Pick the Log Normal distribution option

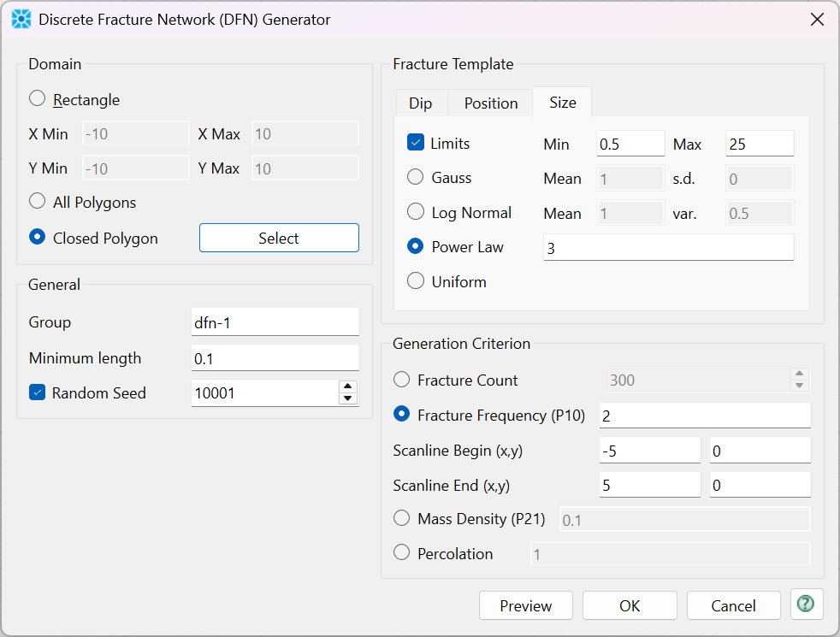point(416,212)
